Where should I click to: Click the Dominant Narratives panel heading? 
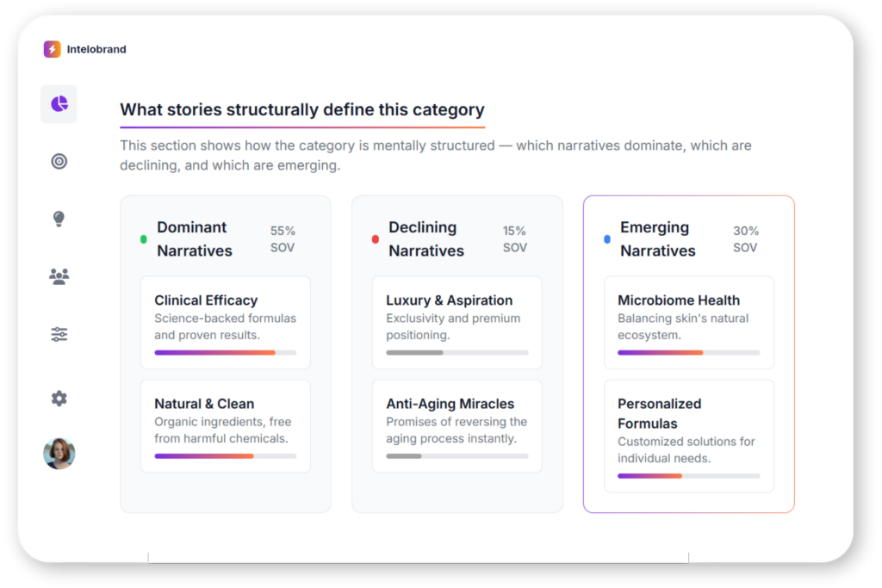[x=194, y=238]
